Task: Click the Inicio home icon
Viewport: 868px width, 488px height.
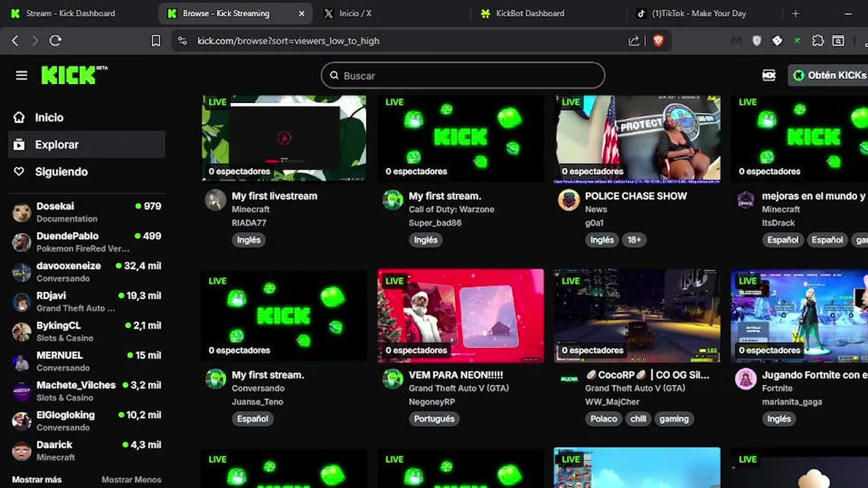Action: coord(19,117)
